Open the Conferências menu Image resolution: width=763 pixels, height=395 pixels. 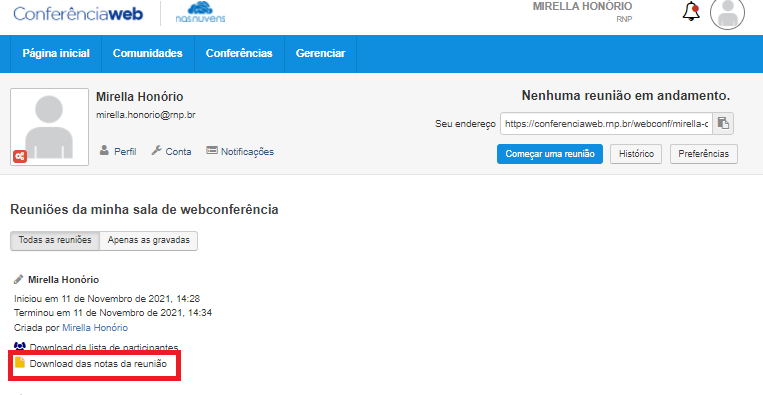239,54
